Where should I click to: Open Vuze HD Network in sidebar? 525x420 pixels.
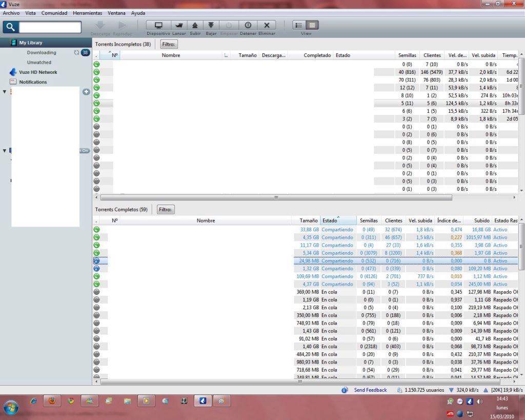tap(38, 72)
